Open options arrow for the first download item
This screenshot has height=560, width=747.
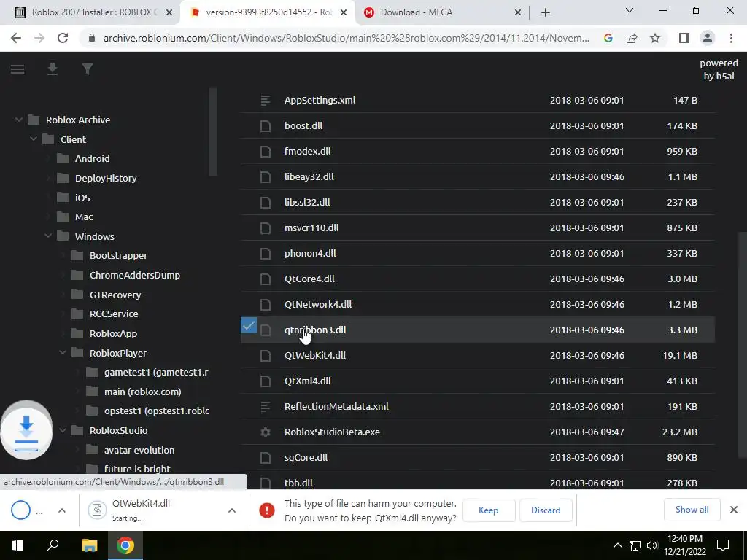tap(62, 510)
